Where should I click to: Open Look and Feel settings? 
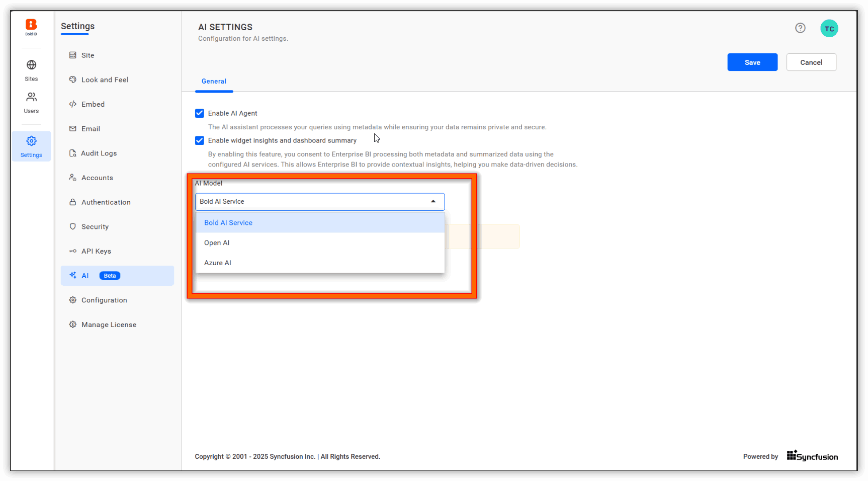[x=117, y=79]
